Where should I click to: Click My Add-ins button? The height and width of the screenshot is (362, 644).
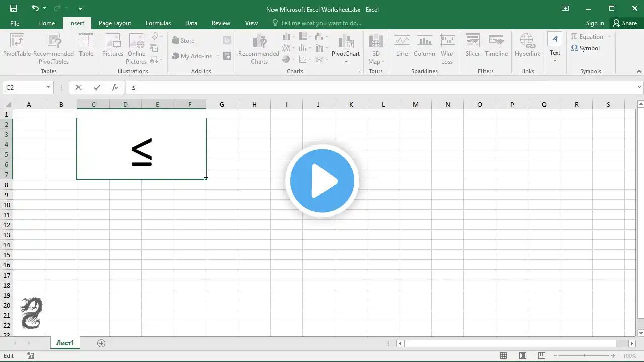[192, 56]
